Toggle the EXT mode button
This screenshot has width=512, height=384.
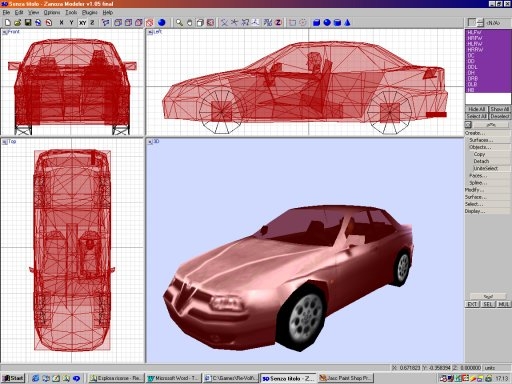472,304
